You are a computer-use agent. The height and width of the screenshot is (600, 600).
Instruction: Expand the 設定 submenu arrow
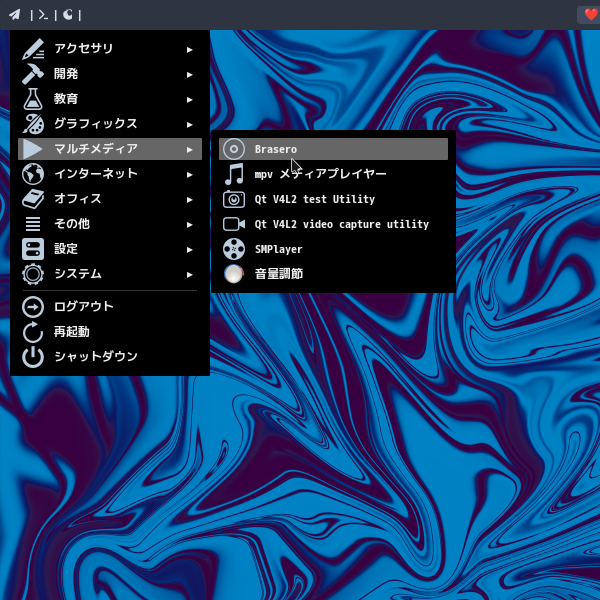[x=189, y=249]
